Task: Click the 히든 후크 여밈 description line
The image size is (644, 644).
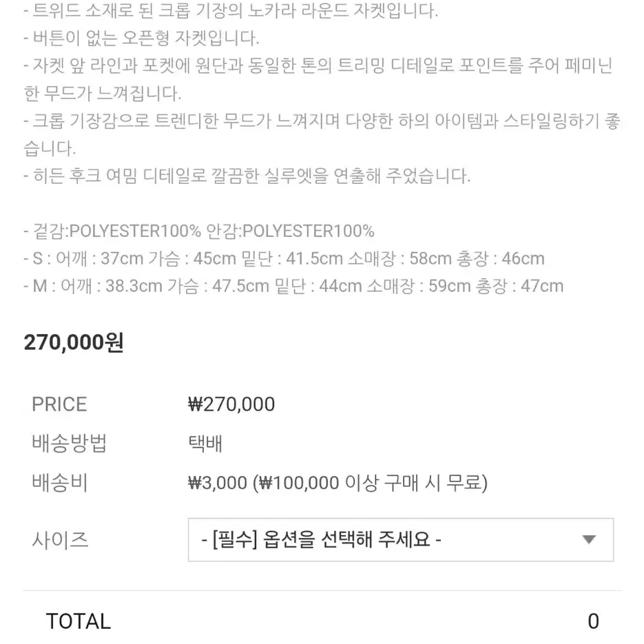Action: point(247,176)
